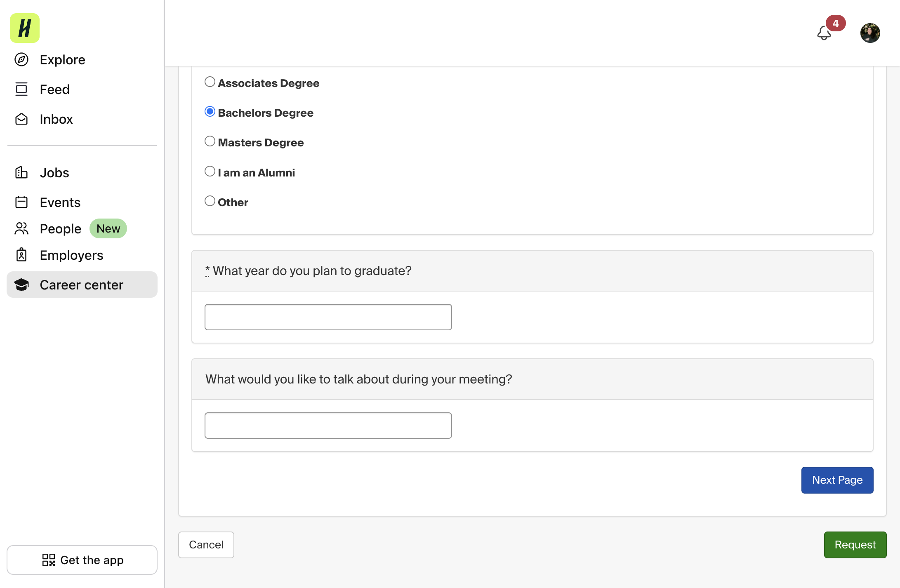Click the Jobs building icon
Viewport: 900px width, 588px height.
(21, 173)
